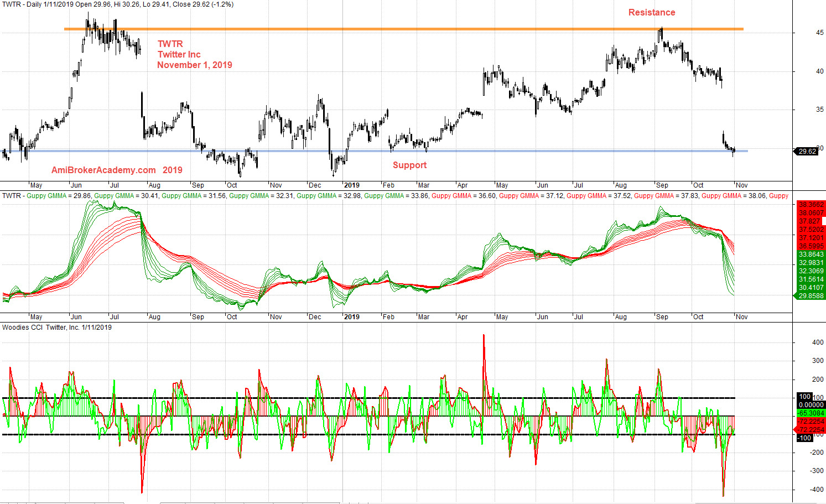Click the black 29.62 last price tag
The width and height of the screenshot is (826, 504).
pyautogui.click(x=807, y=152)
